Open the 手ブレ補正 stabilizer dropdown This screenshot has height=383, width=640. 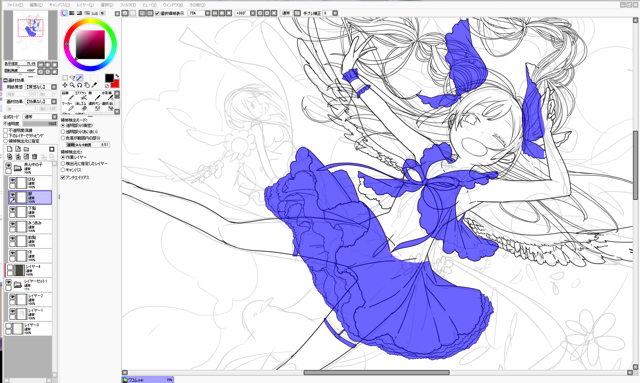pos(335,13)
